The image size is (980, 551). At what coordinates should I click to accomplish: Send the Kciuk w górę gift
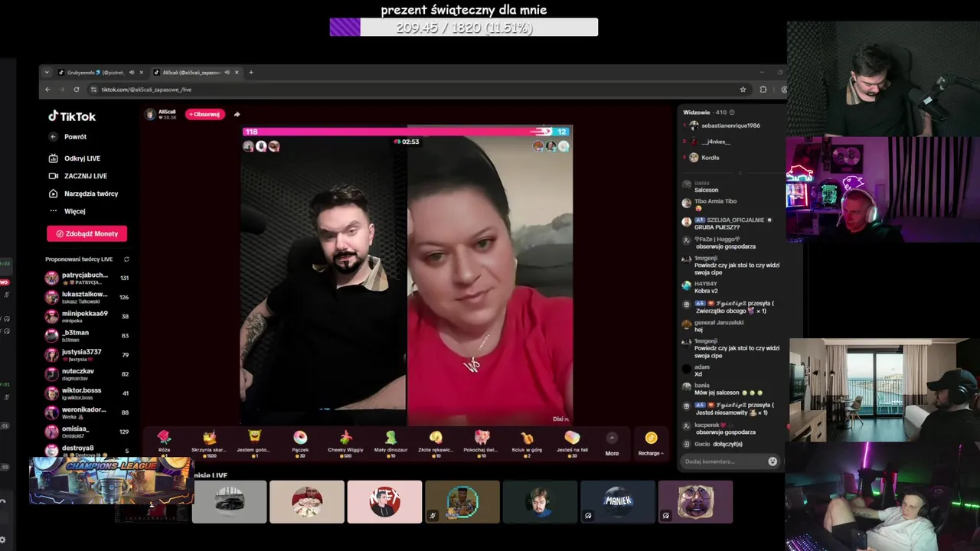pyautogui.click(x=527, y=442)
